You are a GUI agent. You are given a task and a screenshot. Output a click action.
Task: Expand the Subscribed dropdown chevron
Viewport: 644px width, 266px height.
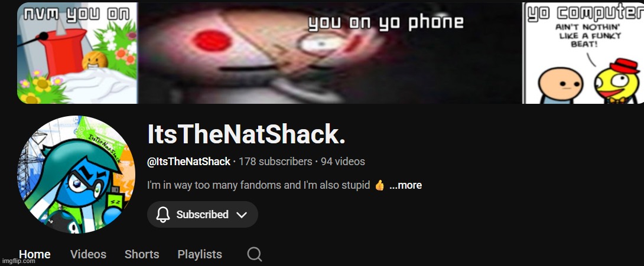242,215
